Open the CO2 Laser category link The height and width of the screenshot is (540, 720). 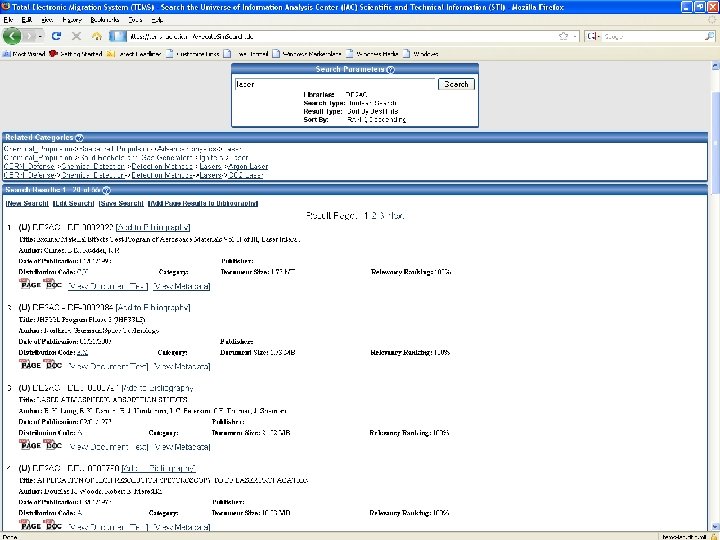(x=246, y=175)
